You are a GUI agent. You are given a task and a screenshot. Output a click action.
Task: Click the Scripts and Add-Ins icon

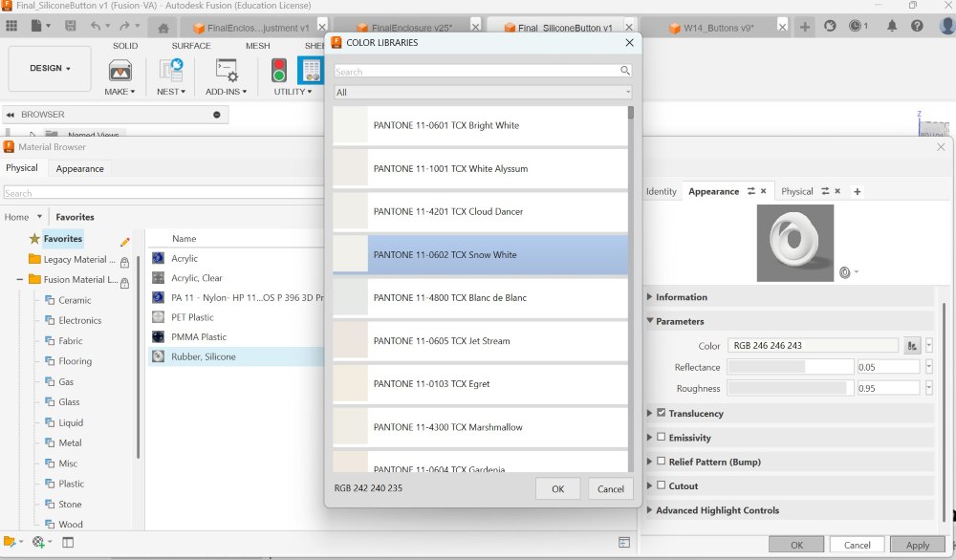pyautogui.click(x=227, y=71)
